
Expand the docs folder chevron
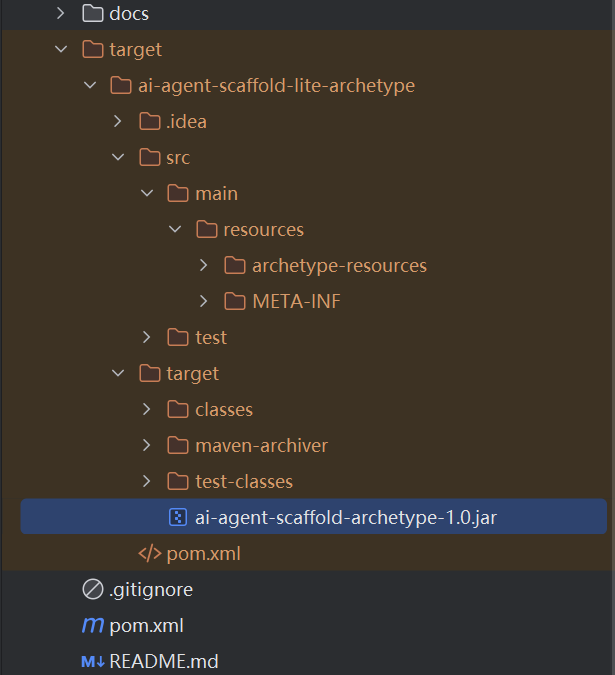61,13
